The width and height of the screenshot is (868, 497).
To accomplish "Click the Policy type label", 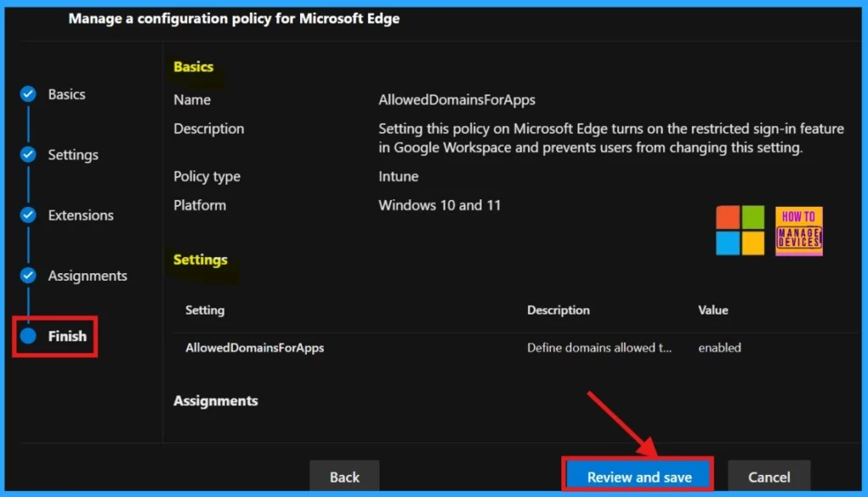I will (207, 176).
